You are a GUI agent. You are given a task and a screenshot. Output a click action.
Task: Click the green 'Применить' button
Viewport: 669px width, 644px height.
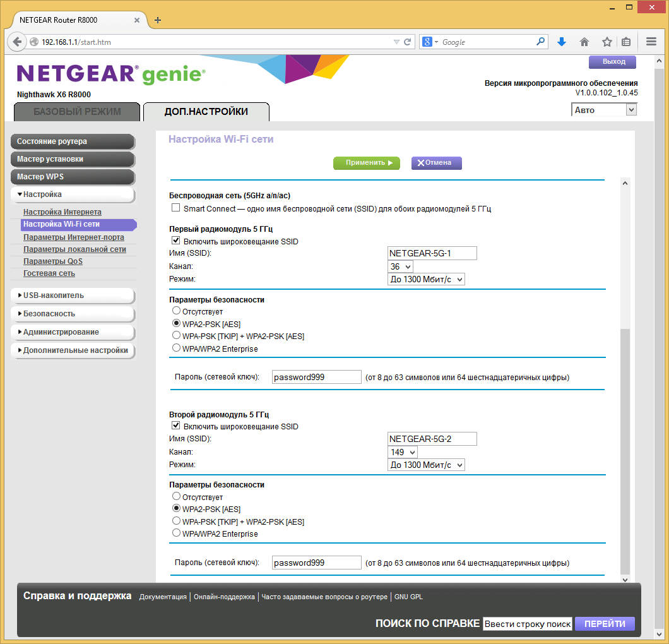tap(367, 163)
